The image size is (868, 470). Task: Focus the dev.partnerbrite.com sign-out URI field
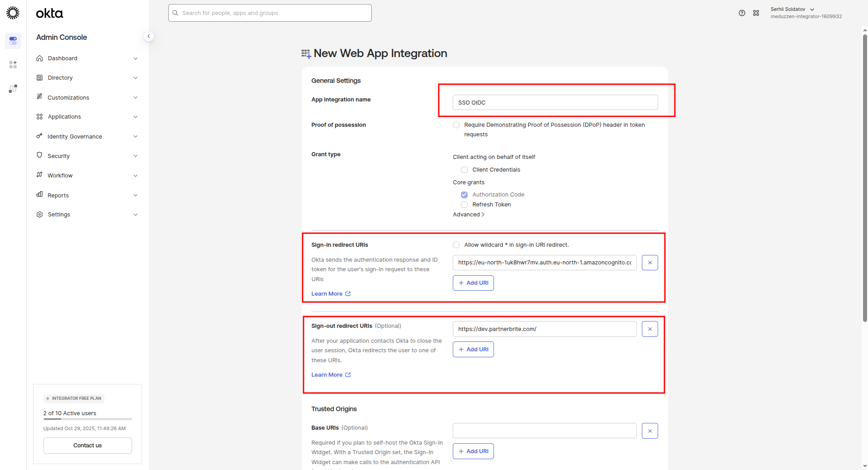(x=545, y=329)
